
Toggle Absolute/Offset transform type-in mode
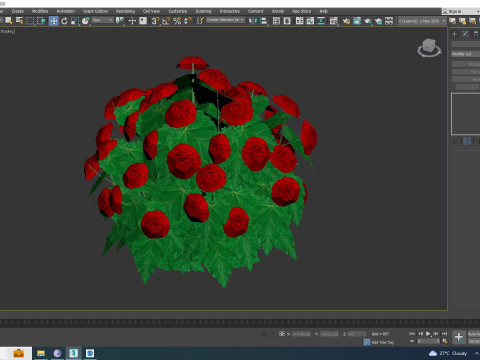[x=282, y=334]
